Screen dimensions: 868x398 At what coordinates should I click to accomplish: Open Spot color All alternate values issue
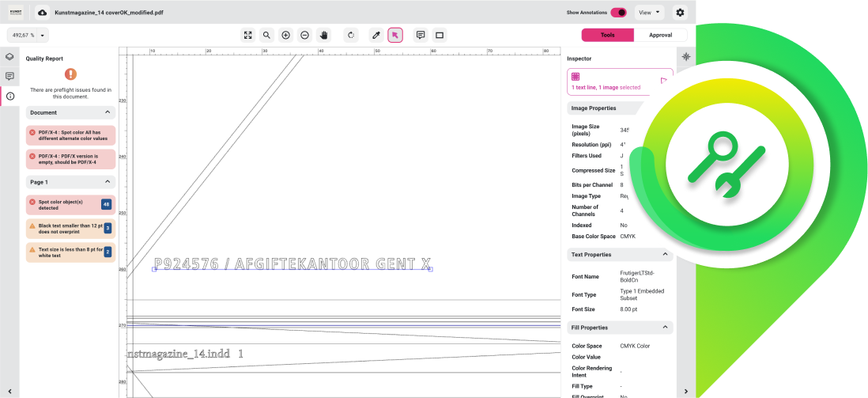pyautogui.click(x=71, y=135)
